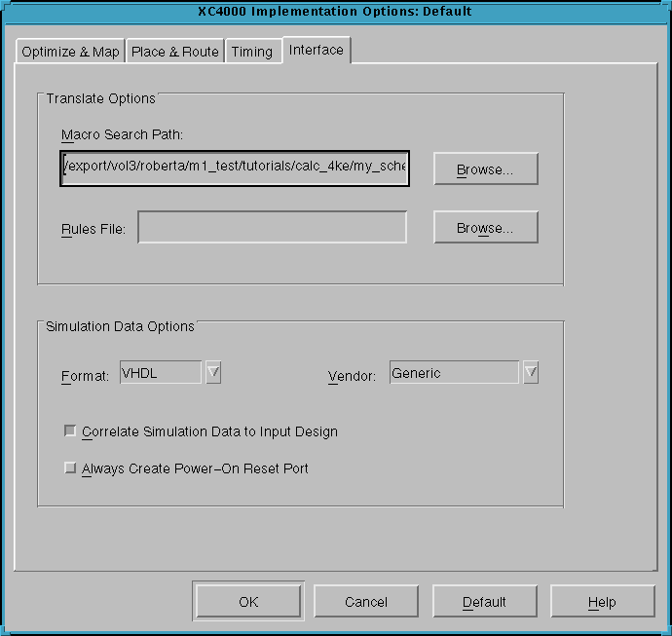
Task: Click the Interface tab
Action: (x=317, y=50)
